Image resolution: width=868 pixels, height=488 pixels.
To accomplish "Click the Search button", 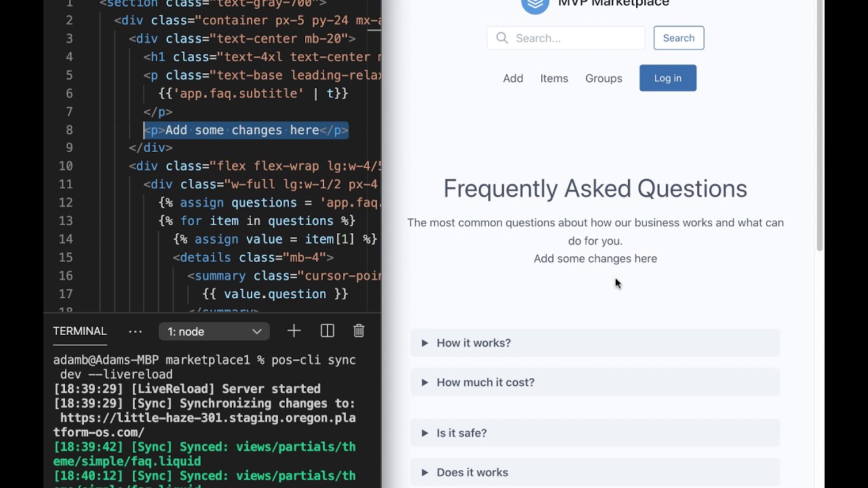I will tap(679, 38).
